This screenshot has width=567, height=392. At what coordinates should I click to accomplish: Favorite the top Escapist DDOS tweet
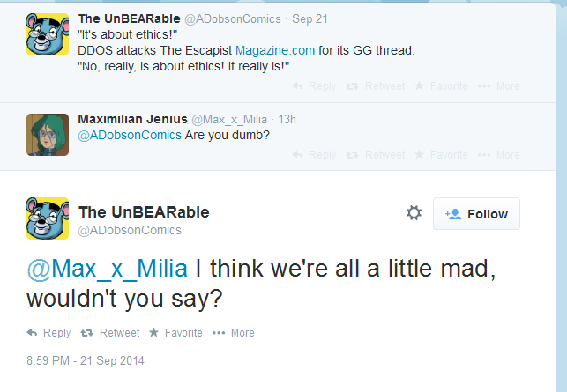click(441, 86)
